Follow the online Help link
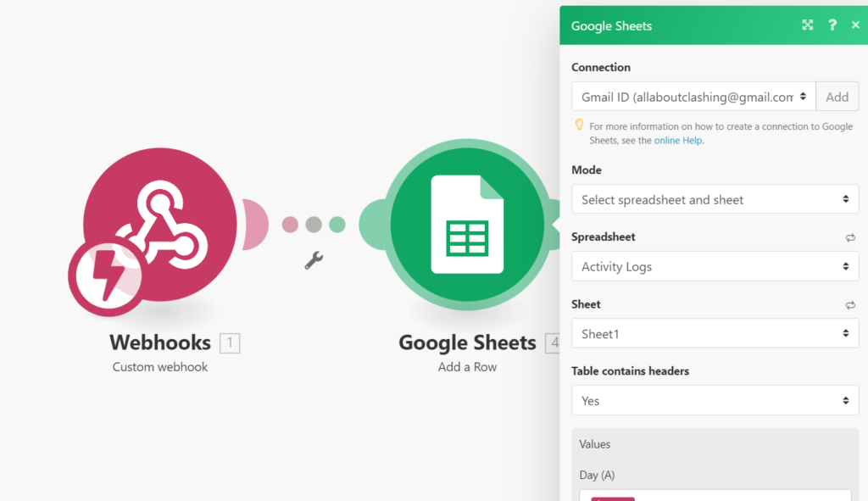The image size is (868, 501). pyautogui.click(x=677, y=141)
